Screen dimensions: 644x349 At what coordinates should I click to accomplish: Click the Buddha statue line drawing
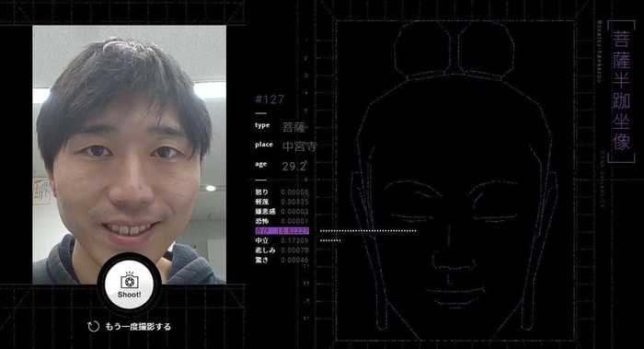454,180
